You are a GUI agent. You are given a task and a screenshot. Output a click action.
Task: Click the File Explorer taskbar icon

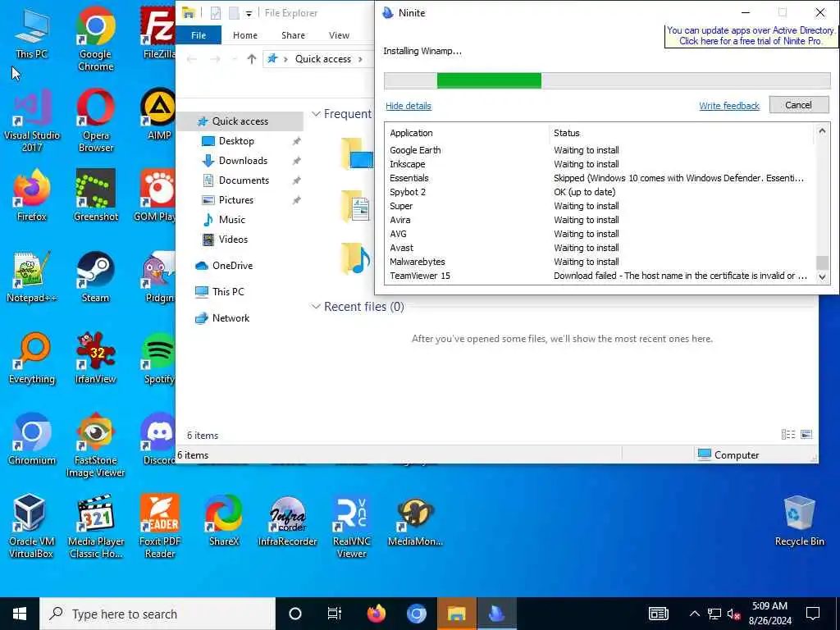(456, 614)
